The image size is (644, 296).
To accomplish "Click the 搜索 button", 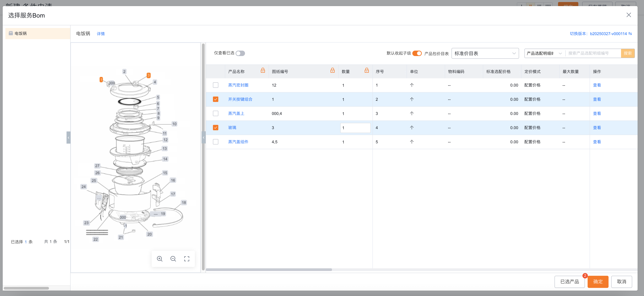I will [627, 53].
